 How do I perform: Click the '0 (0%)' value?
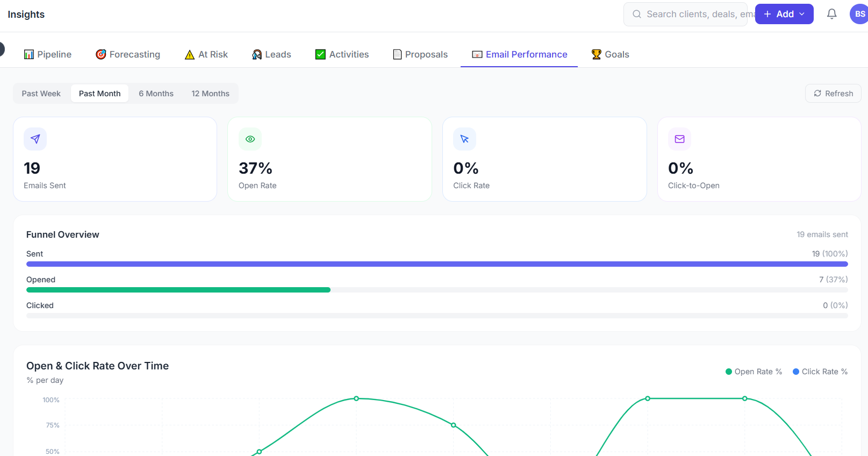pyautogui.click(x=835, y=305)
